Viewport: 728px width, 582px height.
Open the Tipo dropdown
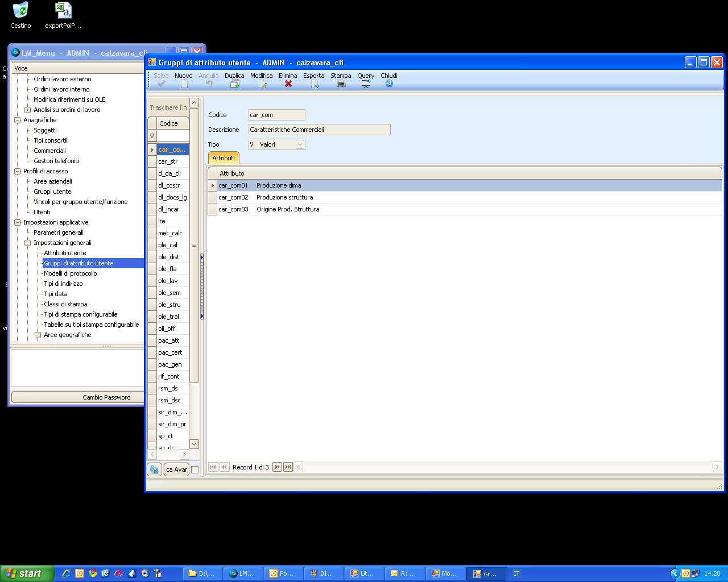pyautogui.click(x=300, y=144)
